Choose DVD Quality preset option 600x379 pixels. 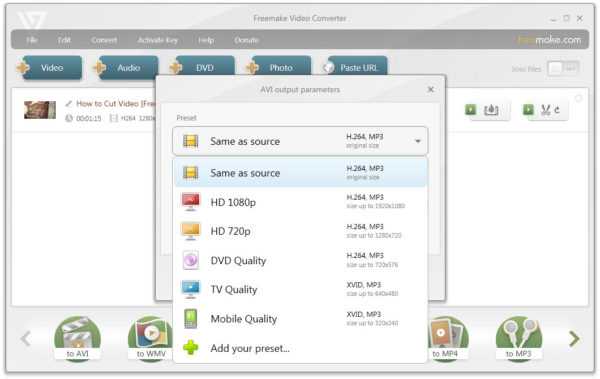(x=300, y=260)
